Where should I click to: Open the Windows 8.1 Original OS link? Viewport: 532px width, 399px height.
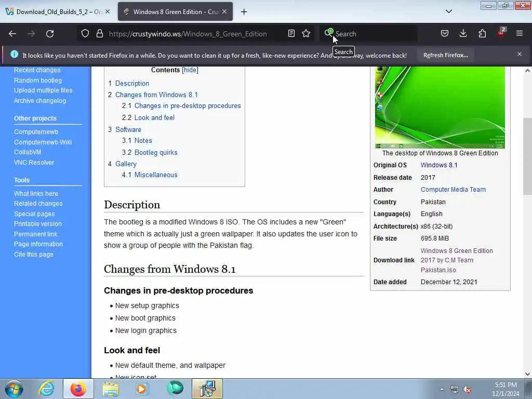tap(439, 165)
